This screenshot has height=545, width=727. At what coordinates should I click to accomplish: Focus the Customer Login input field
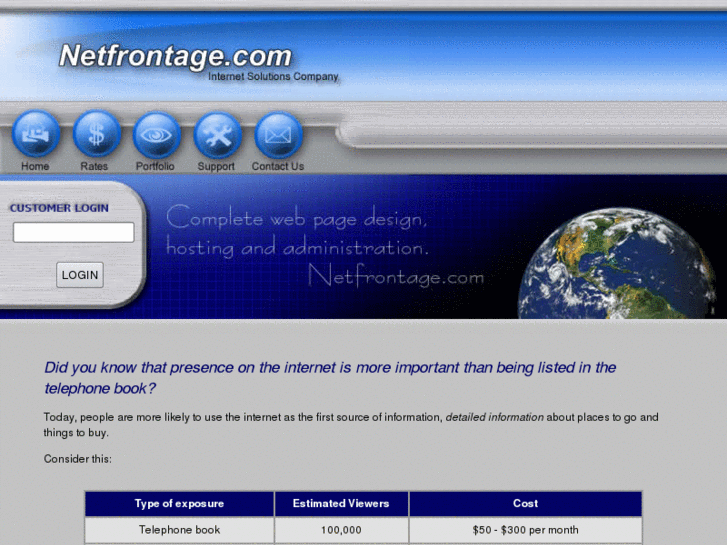tap(74, 232)
